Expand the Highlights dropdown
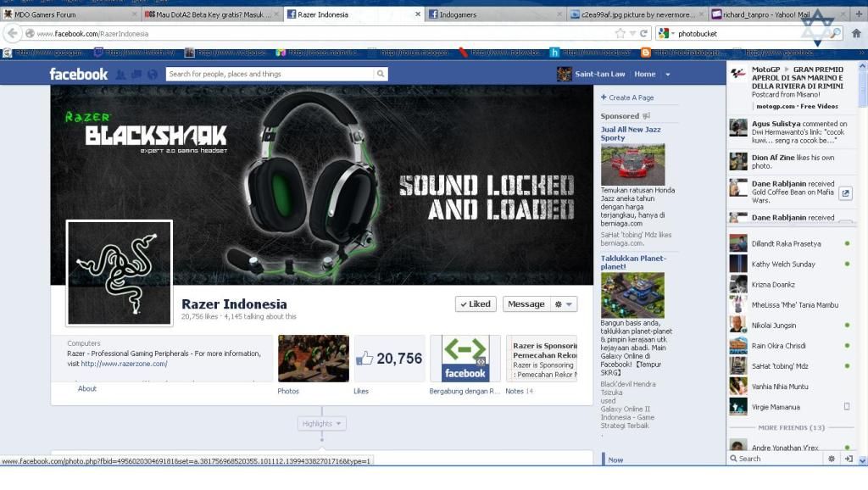868x490 pixels. tap(321, 424)
